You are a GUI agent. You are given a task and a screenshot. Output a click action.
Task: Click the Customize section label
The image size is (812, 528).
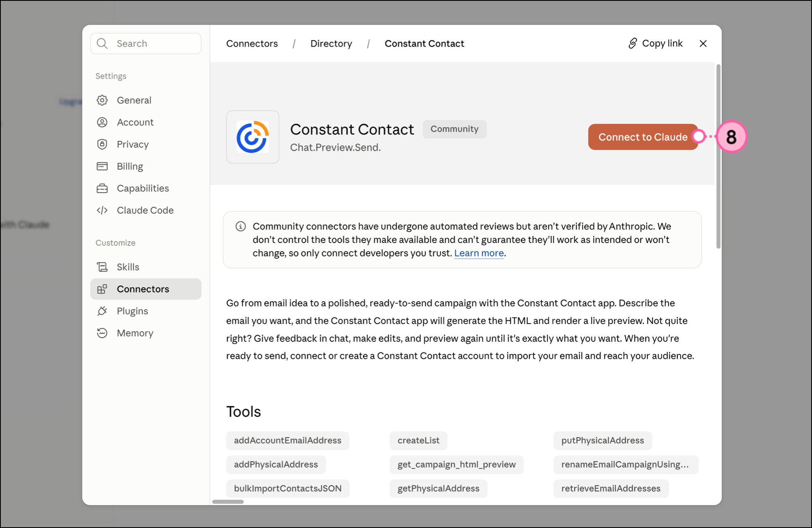(115, 243)
